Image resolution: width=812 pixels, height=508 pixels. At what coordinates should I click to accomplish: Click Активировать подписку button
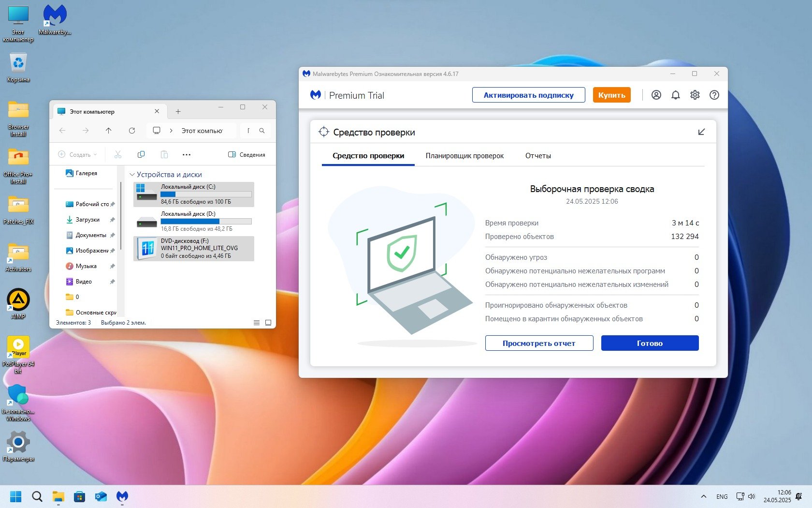[529, 95]
